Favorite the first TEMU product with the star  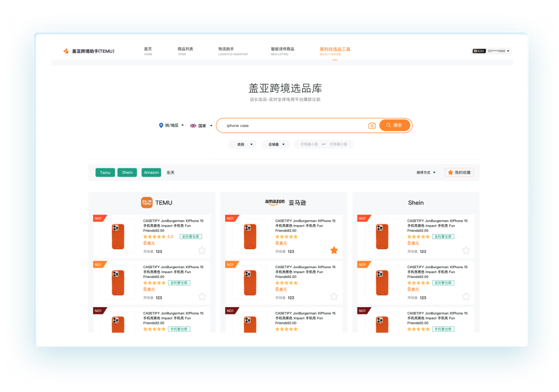[x=202, y=250]
